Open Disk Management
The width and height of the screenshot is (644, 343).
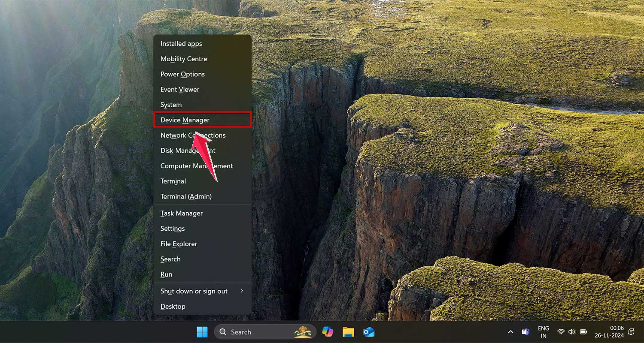click(188, 150)
